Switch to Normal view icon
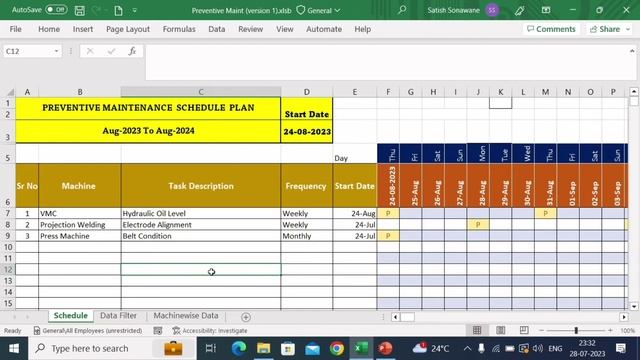The height and width of the screenshot is (360, 640). click(477, 330)
